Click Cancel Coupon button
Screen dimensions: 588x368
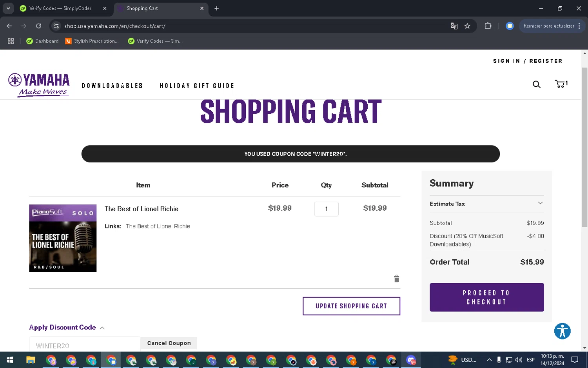coord(169,343)
